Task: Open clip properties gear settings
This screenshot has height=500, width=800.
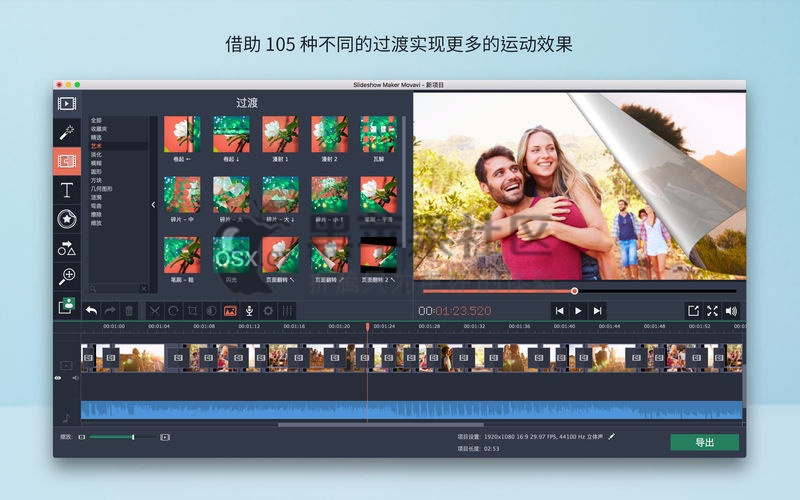Action: click(x=268, y=311)
